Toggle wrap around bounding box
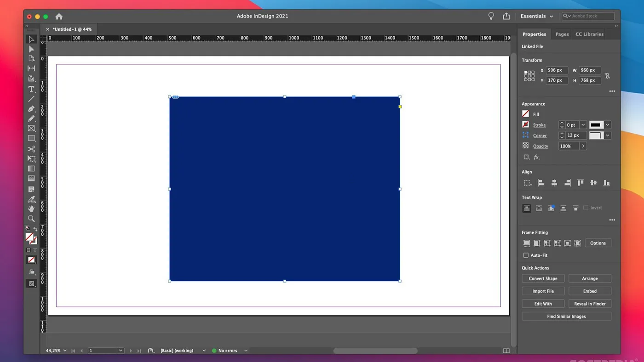 pos(539,208)
